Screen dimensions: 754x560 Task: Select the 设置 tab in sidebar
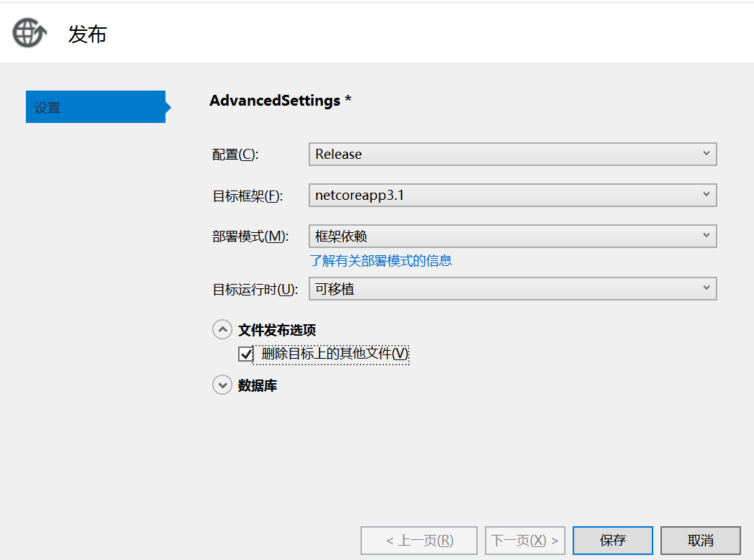[x=96, y=106]
